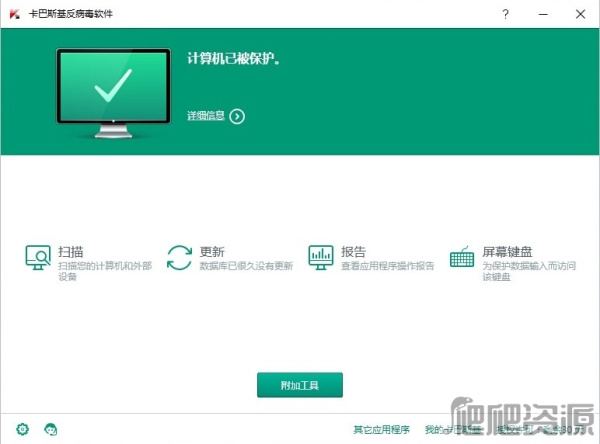The height and width of the screenshot is (444, 600).
Task: Open the 我的卡巴斯基 link
Action: (452, 429)
